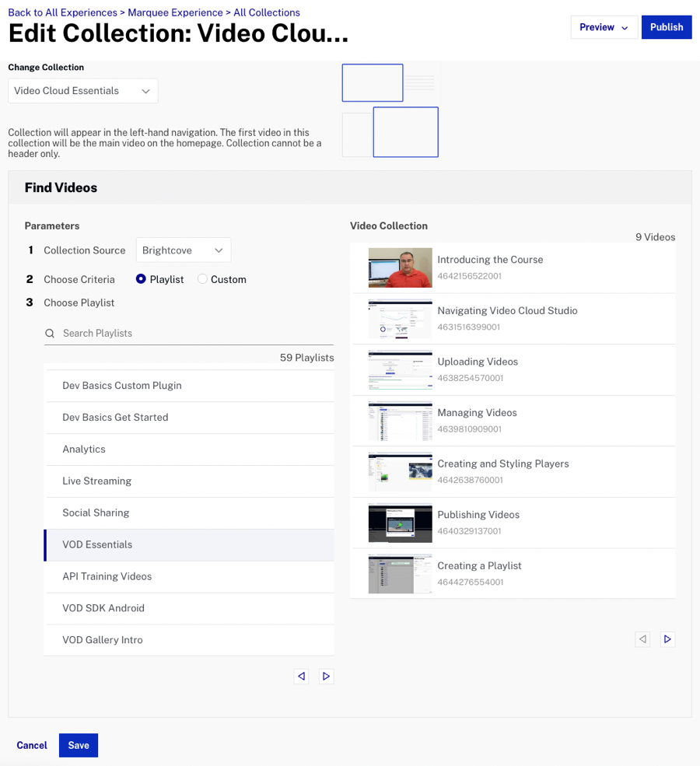Click the Navigating Video Cloud Studio title
The height and width of the screenshot is (766, 700).
[x=507, y=311]
